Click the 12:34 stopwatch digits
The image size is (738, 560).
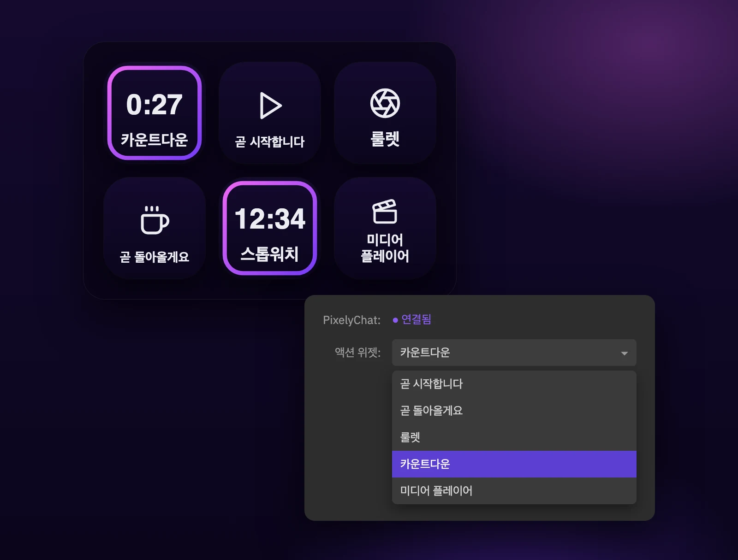[x=270, y=218]
